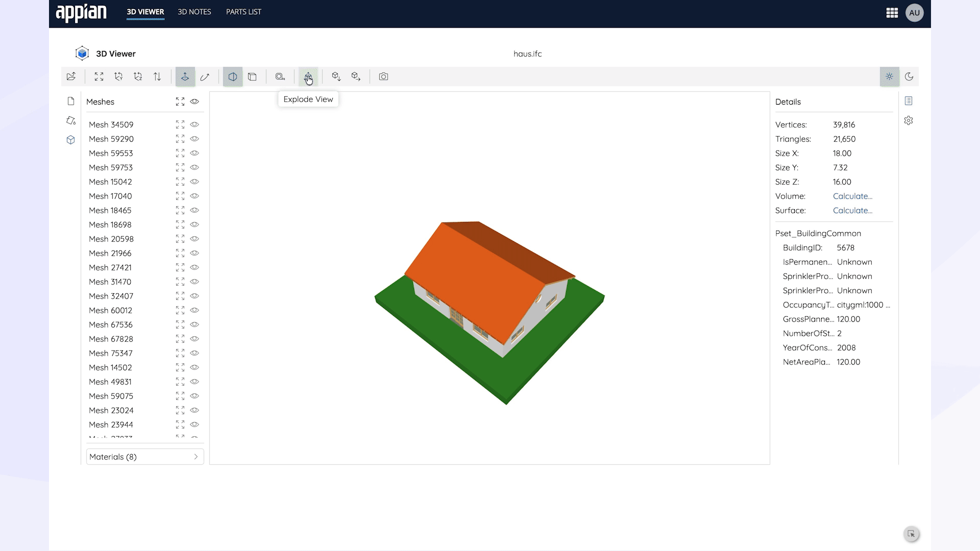This screenshot has height=551, width=980.
Task: Activate the measure tape tool
Action: click(x=280, y=77)
